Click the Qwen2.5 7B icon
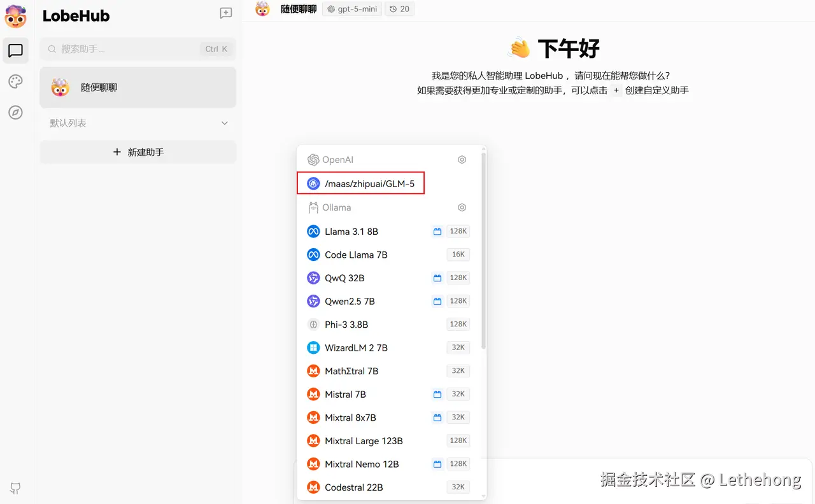815x504 pixels. [x=313, y=301]
